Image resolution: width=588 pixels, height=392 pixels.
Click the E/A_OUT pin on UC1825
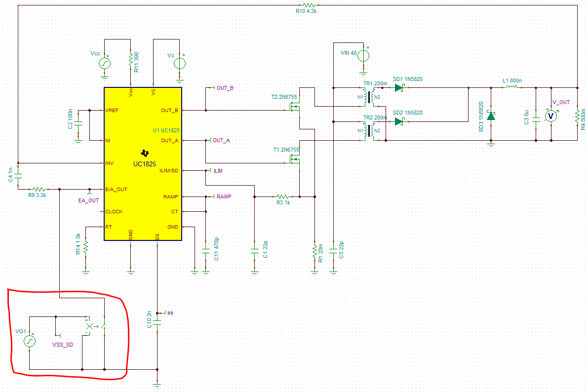click(116, 190)
